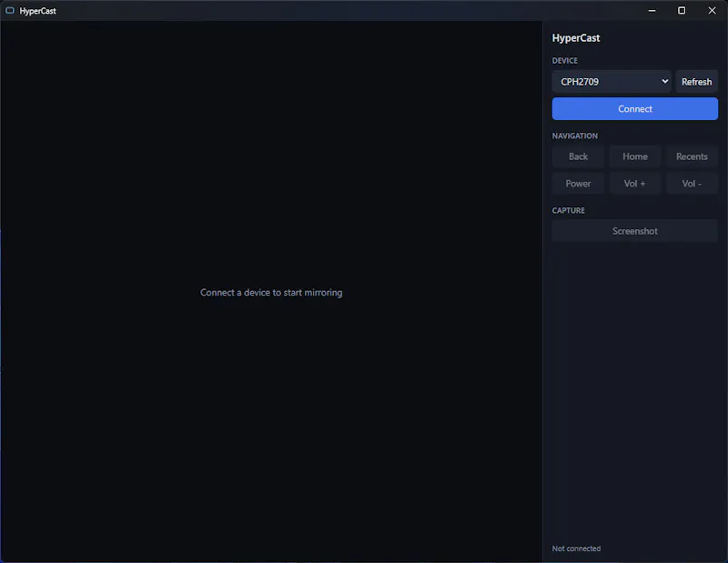Minimize the HyperCast window
728x563 pixels.
coord(652,10)
